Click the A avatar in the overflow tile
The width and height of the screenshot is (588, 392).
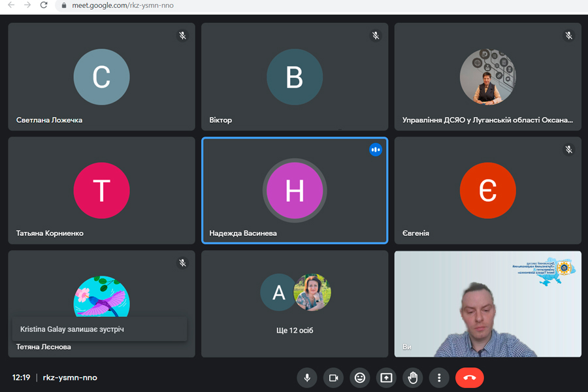pyautogui.click(x=278, y=292)
